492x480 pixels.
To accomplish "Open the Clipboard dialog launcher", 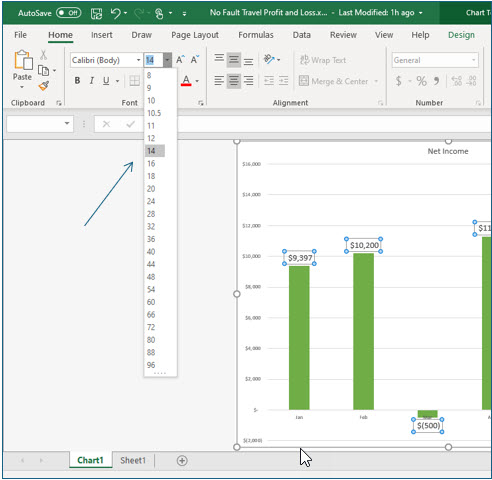I will (x=59, y=103).
